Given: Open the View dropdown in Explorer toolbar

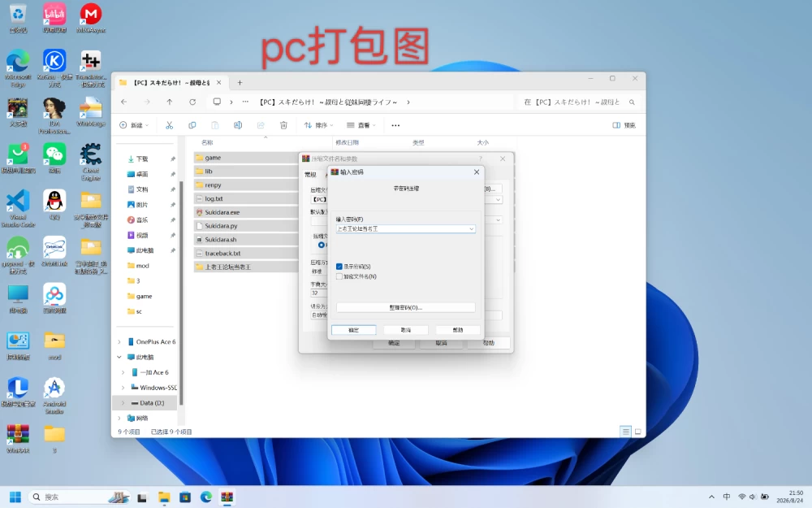Looking at the screenshot, I should [361, 125].
